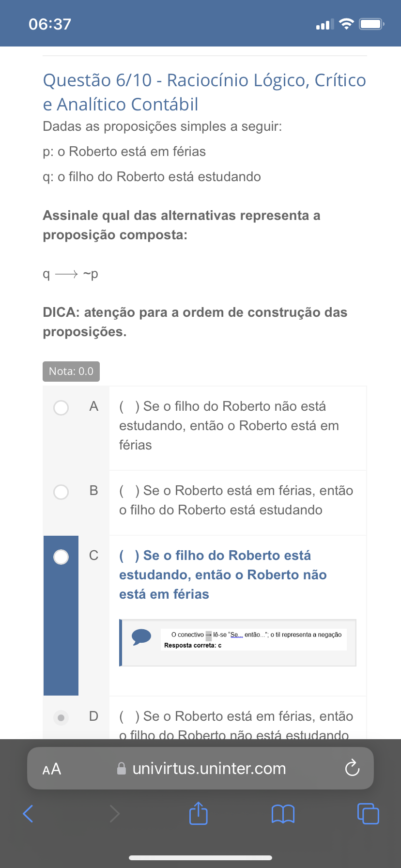
Task: Tap the "Nota: 0.0" grade badge
Action: coord(71,372)
